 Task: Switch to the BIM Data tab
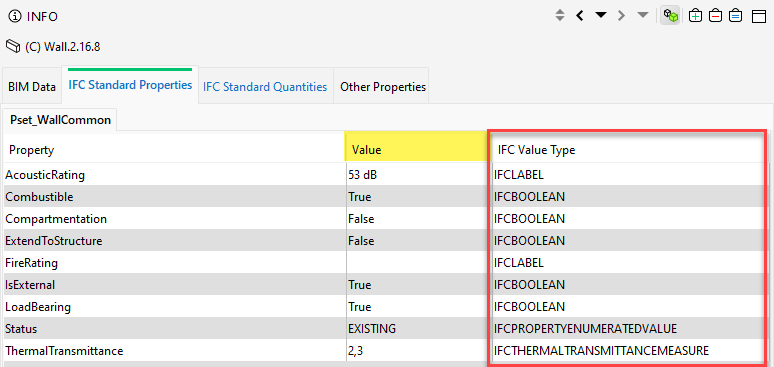click(32, 87)
